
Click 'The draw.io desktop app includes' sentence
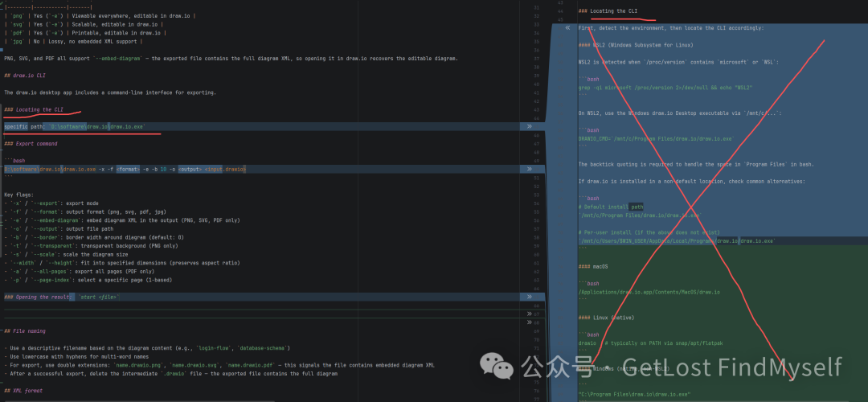(109, 92)
